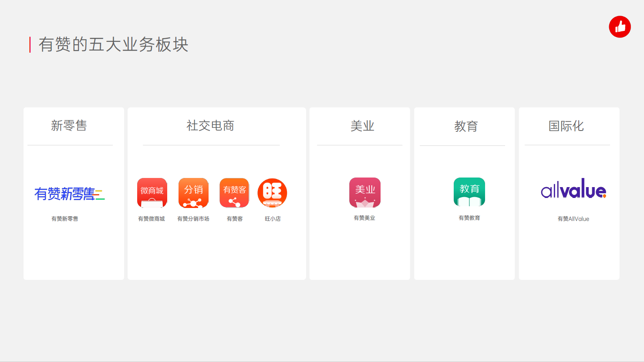
Task: Click the slide title 有赞的五大业务板块
Action: (x=113, y=45)
